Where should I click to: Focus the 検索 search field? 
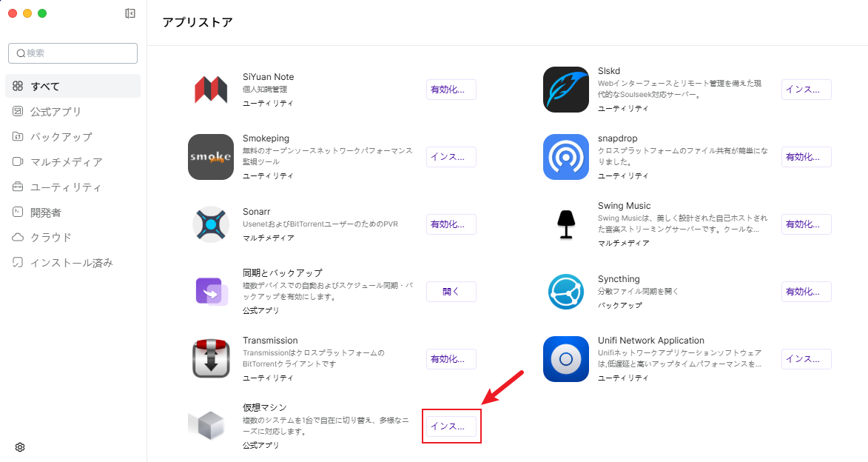click(73, 53)
